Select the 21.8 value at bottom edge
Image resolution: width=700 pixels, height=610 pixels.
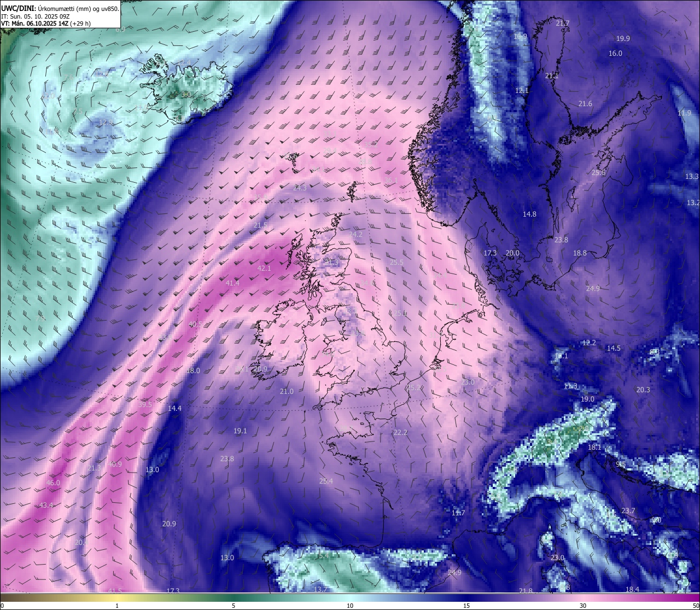pos(526,591)
